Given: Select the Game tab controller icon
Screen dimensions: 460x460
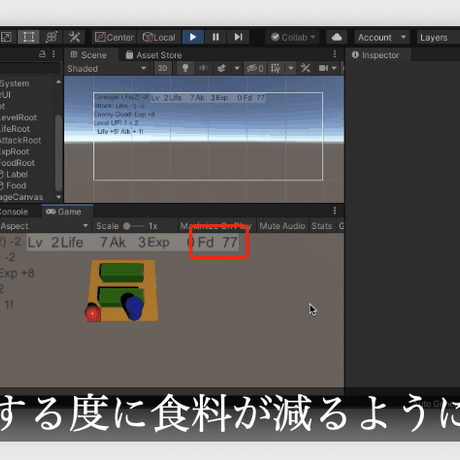Looking at the screenshot, I should click(50, 212).
